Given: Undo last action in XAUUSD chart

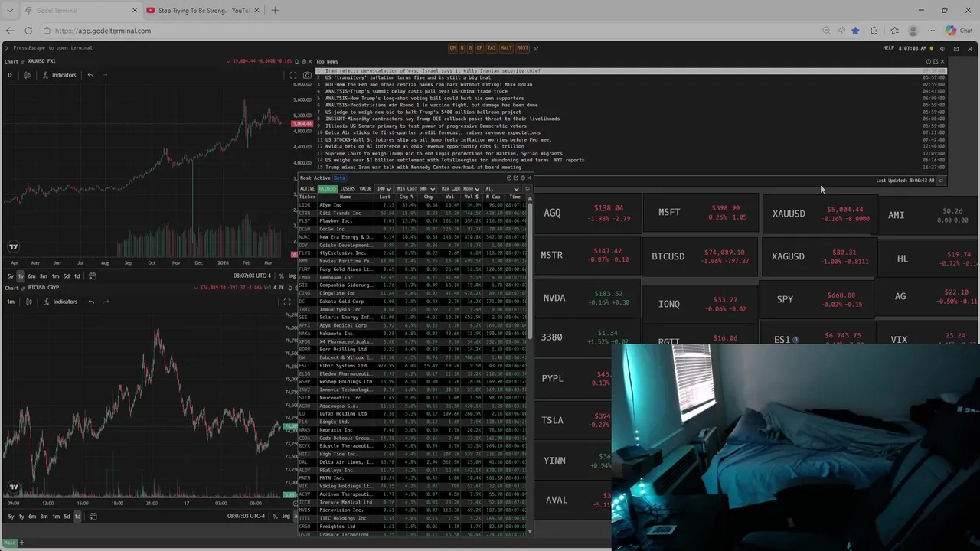Looking at the screenshot, I should pyautogui.click(x=90, y=75).
